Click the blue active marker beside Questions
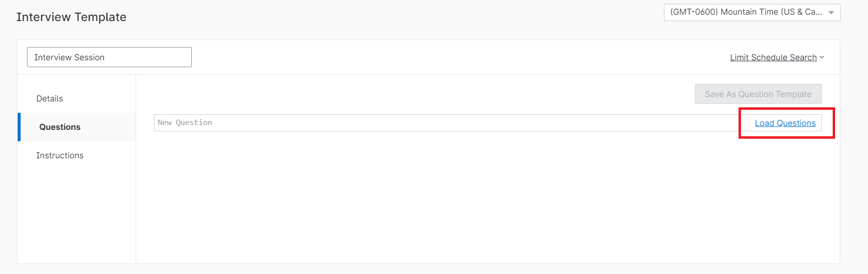Image resolution: width=868 pixels, height=274 pixels. 19,127
